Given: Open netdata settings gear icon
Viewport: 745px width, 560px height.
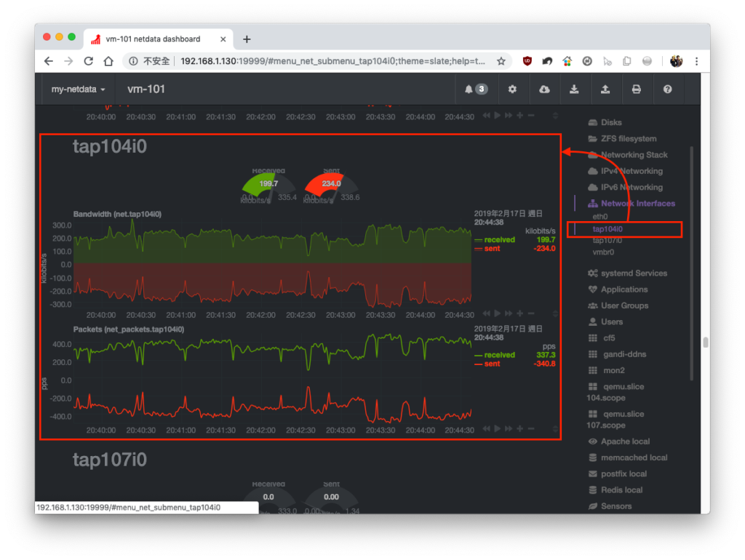Looking at the screenshot, I should click(512, 89).
